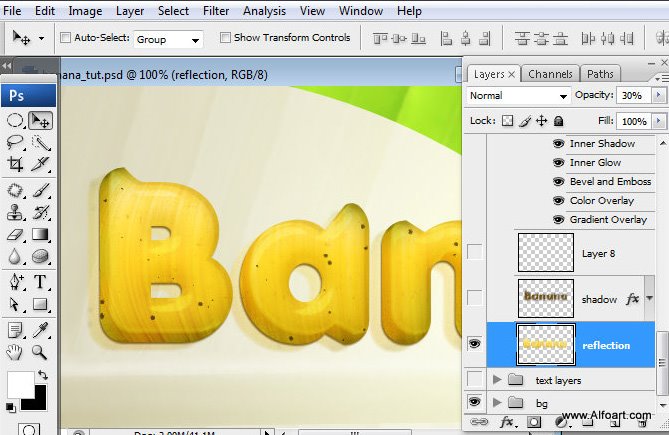Open the Analysis menu
669x435 pixels.
point(264,11)
